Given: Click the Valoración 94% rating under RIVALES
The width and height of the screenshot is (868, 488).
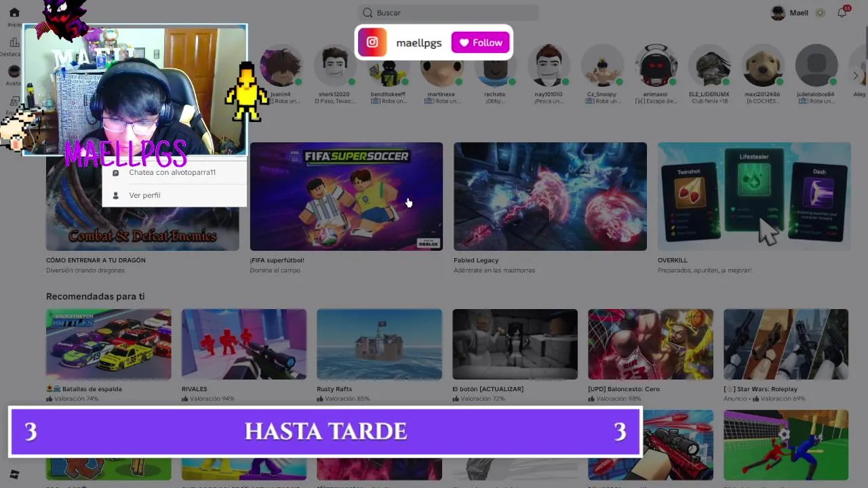Looking at the screenshot, I should 208,399.
